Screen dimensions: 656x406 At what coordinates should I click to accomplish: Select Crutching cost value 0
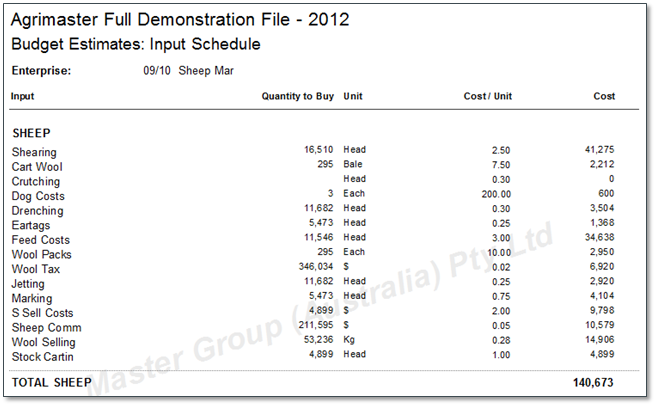tap(611, 179)
